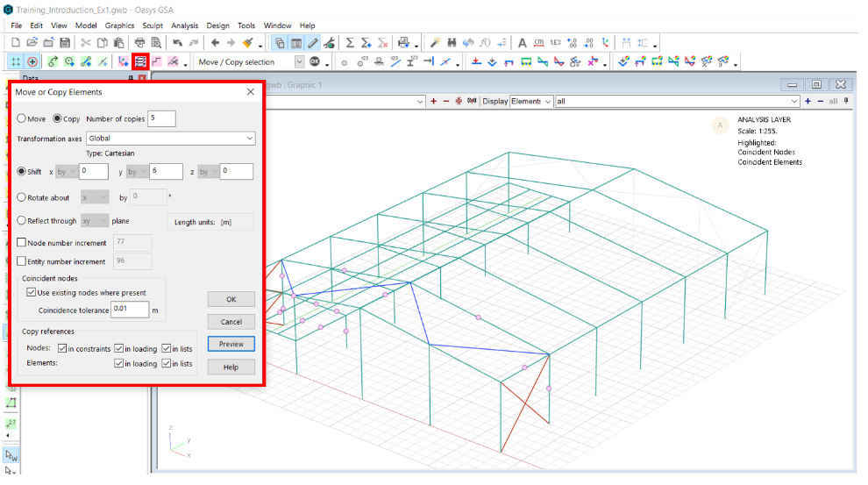Image resolution: width=868 pixels, height=485 pixels.
Task: Click the Preview button
Action: point(231,344)
